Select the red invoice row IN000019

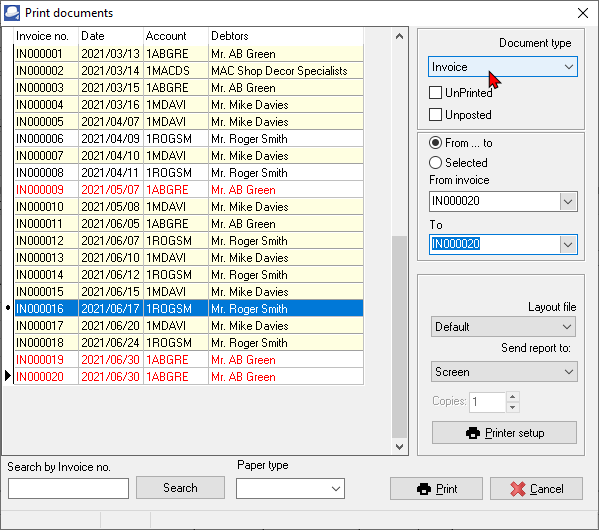(189, 360)
